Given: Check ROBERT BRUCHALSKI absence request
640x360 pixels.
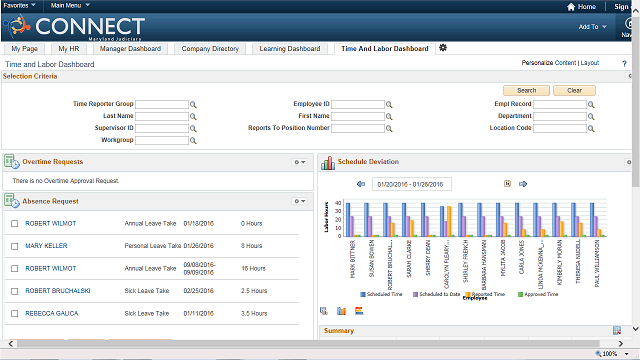Looking at the screenshot, I should pos(15,291).
